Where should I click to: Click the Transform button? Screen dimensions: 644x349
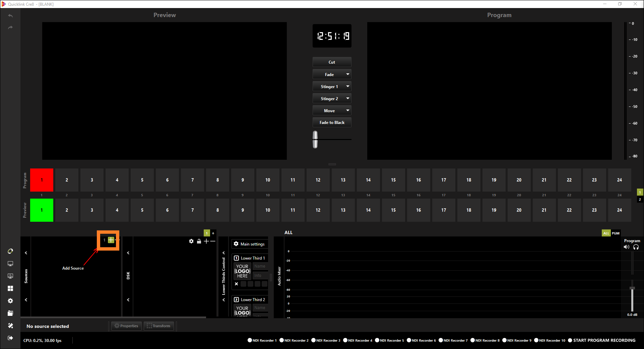click(x=159, y=326)
